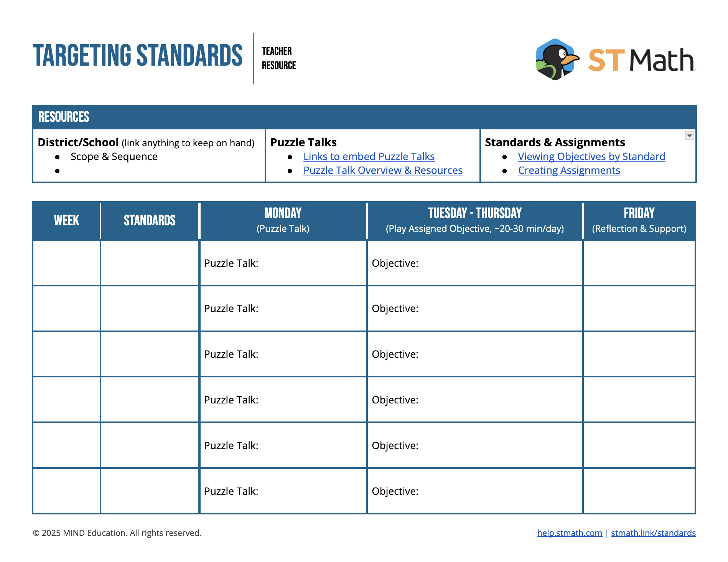The height and width of the screenshot is (562, 728).
Task: Click the first row's Objective cell
Action: pyautogui.click(x=474, y=263)
